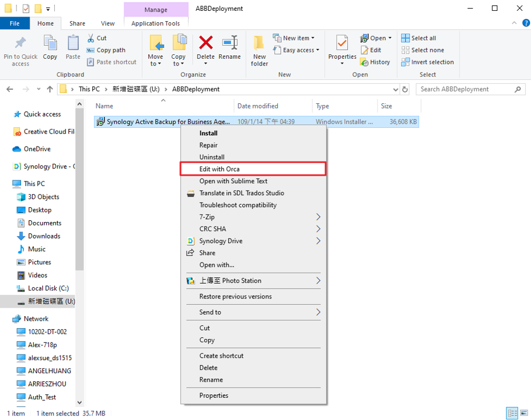Open Synology Drive context submenu
Image resolution: width=531 pixels, height=420 pixels.
(x=253, y=241)
